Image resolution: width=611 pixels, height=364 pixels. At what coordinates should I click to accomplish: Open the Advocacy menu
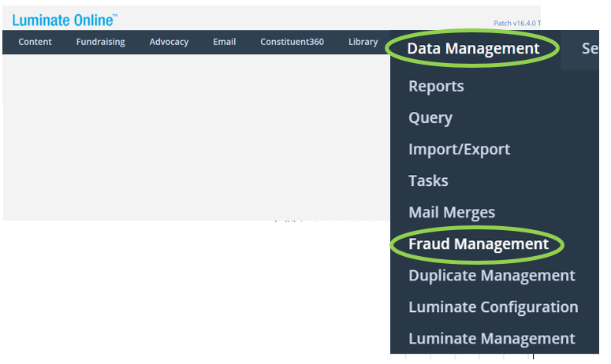point(169,42)
